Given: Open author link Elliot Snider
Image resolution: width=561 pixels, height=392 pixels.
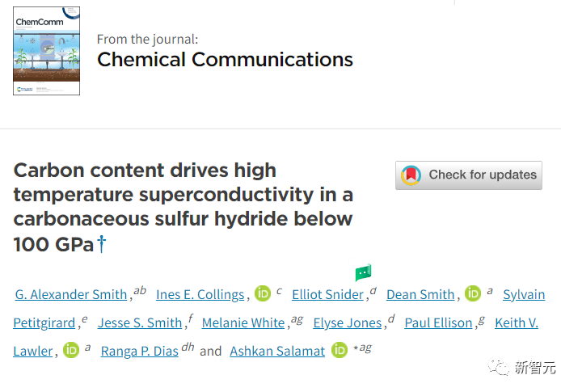Looking at the screenshot, I should tap(327, 295).
